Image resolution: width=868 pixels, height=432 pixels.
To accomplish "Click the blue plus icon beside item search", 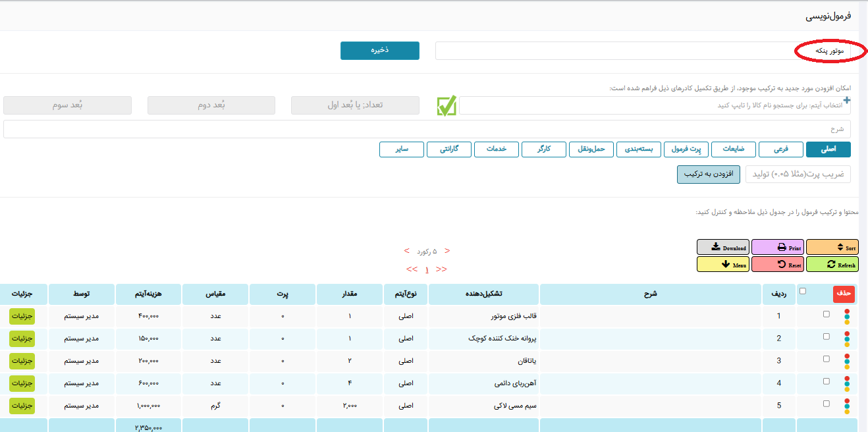I will point(847,101).
